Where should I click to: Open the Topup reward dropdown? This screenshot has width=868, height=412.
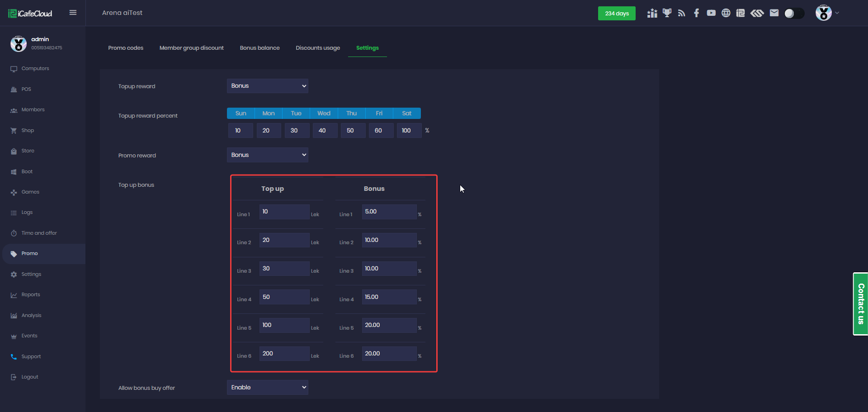click(x=267, y=86)
